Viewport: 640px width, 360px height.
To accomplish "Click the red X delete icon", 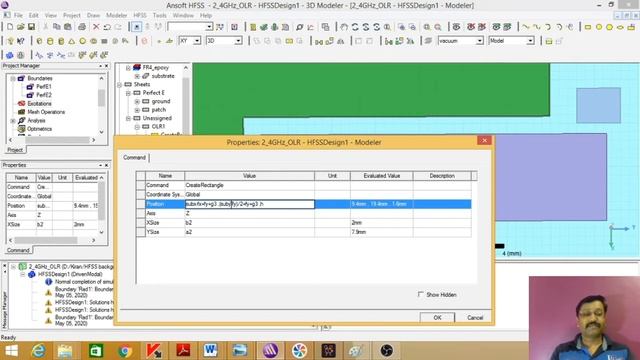I will [x=96, y=27].
